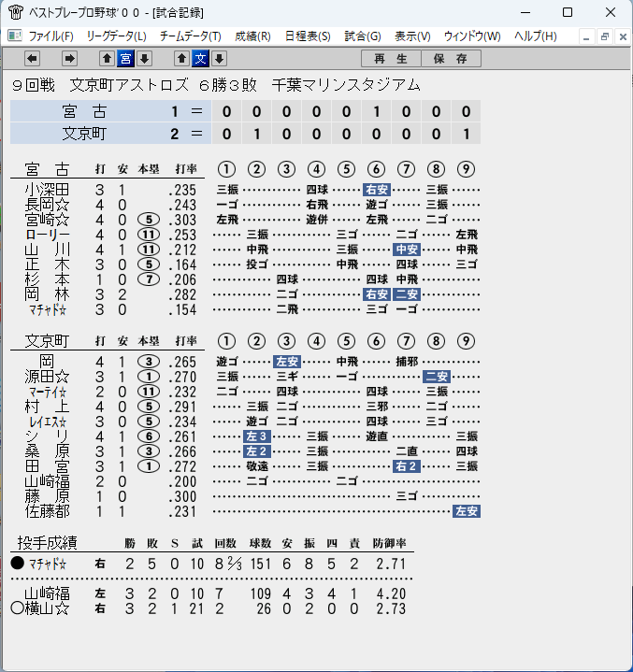Image resolution: width=633 pixels, height=672 pixels.
Task: Select the blue 文 team button
Action: [x=201, y=58]
